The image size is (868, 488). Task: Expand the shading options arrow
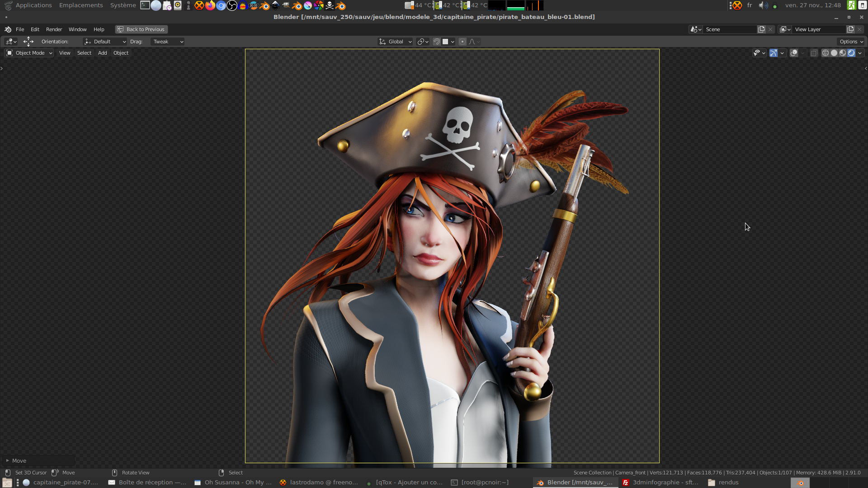click(x=860, y=53)
